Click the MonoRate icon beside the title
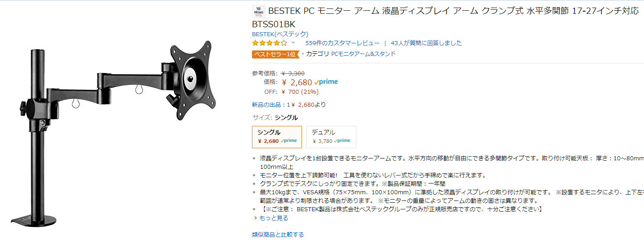The width and height of the screenshot is (644, 242). click(258, 12)
